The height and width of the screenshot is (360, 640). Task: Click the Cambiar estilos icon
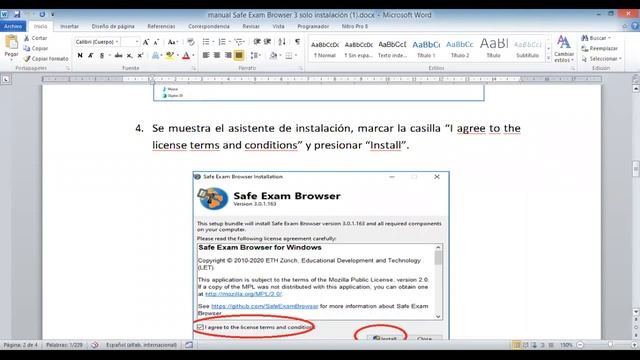[564, 42]
